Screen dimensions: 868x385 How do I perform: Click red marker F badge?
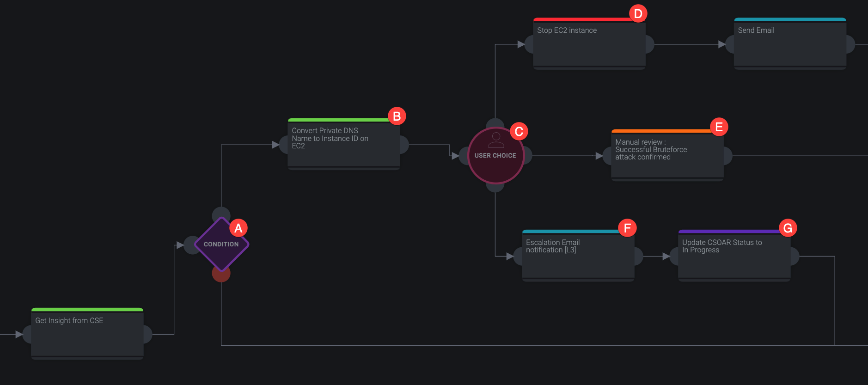pyautogui.click(x=627, y=228)
